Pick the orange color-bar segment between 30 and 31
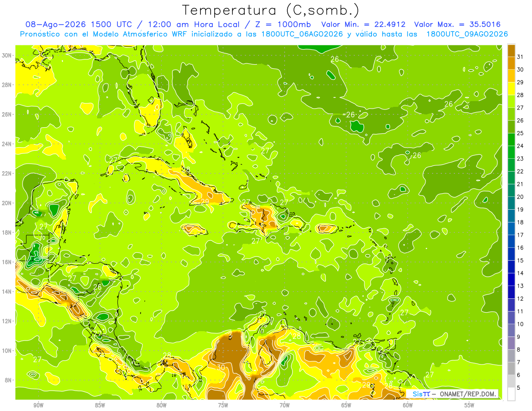The image size is (532, 411). click(x=511, y=63)
